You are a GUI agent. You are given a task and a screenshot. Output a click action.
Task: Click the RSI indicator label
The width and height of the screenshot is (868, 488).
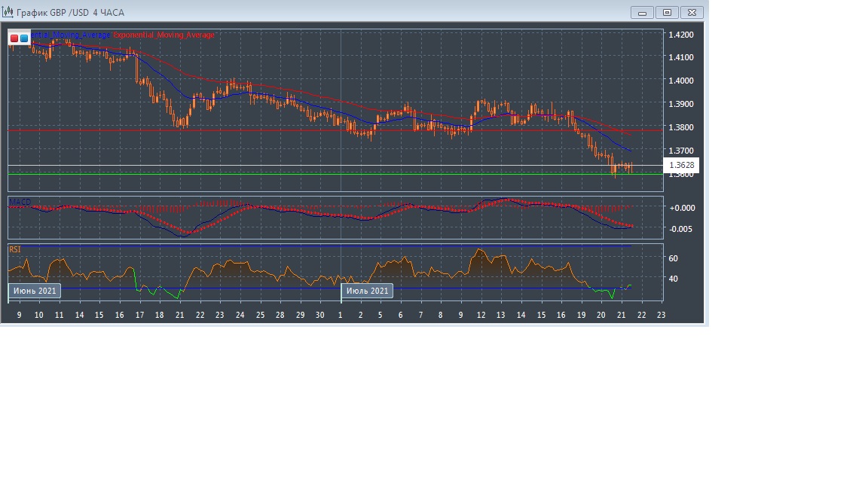click(15, 248)
